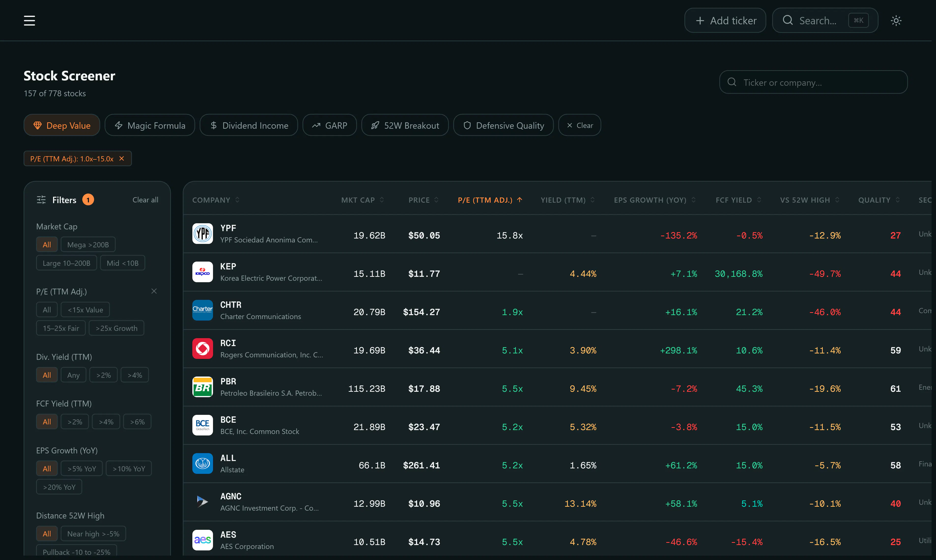Clear the P/E filter in sidebar
The height and width of the screenshot is (560, 936).
154,291
